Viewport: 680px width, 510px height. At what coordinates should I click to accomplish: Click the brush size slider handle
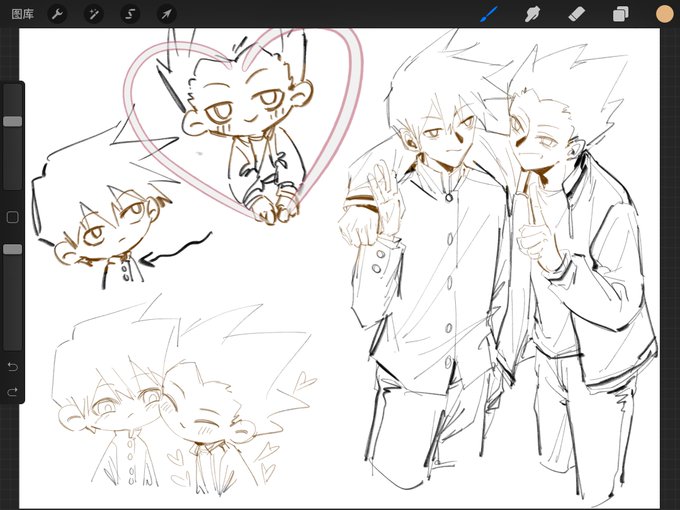[x=13, y=121]
